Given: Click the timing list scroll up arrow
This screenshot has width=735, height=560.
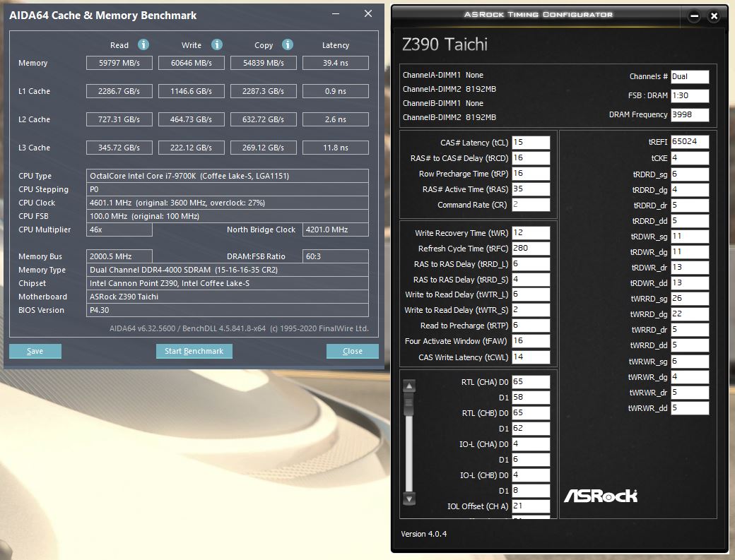Looking at the screenshot, I should (x=409, y=386).
